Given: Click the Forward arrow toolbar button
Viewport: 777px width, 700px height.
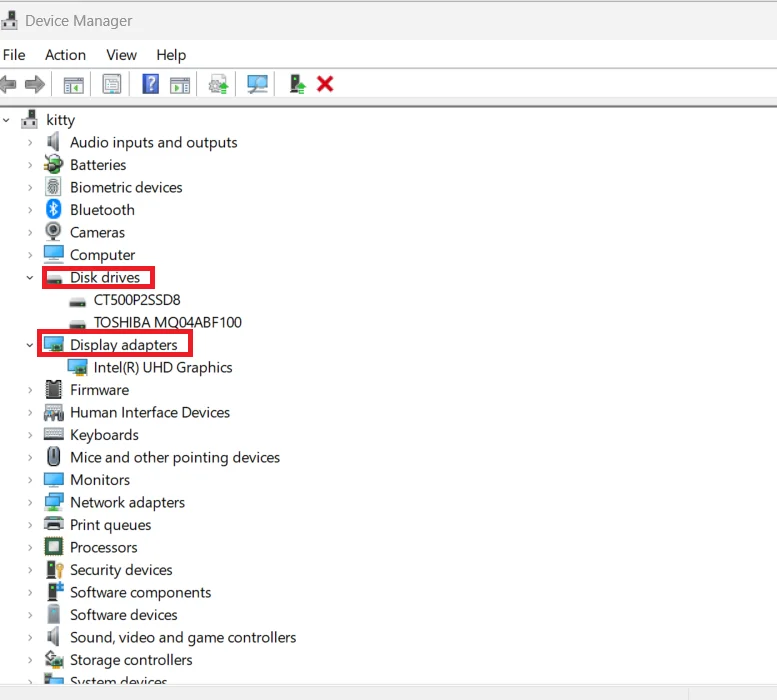Looking at the screenshot, I should coord(35,84).
